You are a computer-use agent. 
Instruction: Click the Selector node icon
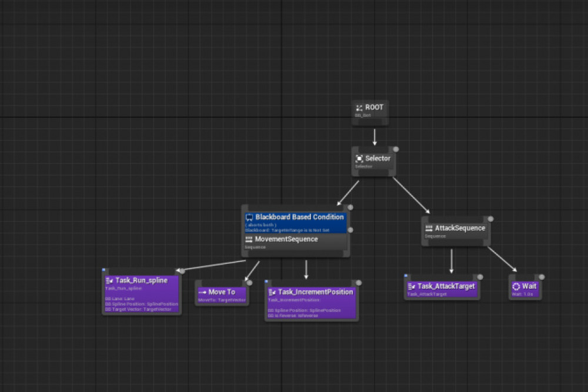(359, 159)
